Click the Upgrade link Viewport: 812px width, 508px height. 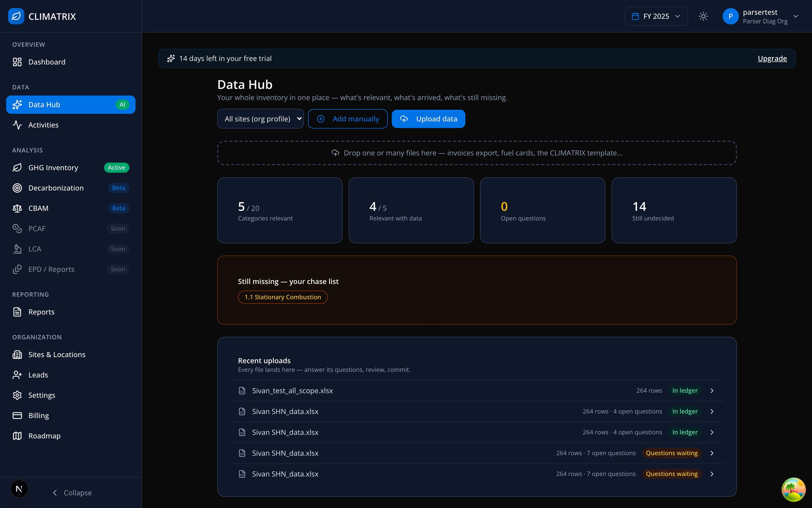(772, 58)
